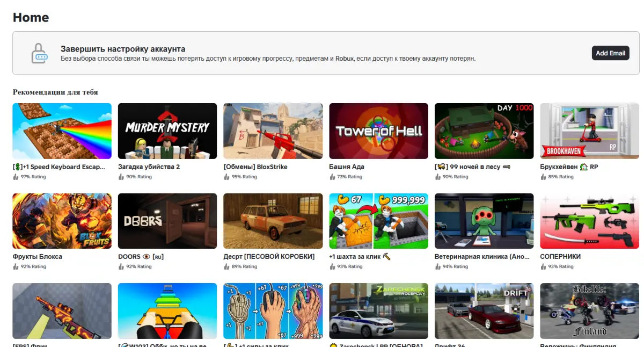Click thumbs-up icon under СОПЕРНИКИ
644x347 pixels.
(x=543, y=266)
